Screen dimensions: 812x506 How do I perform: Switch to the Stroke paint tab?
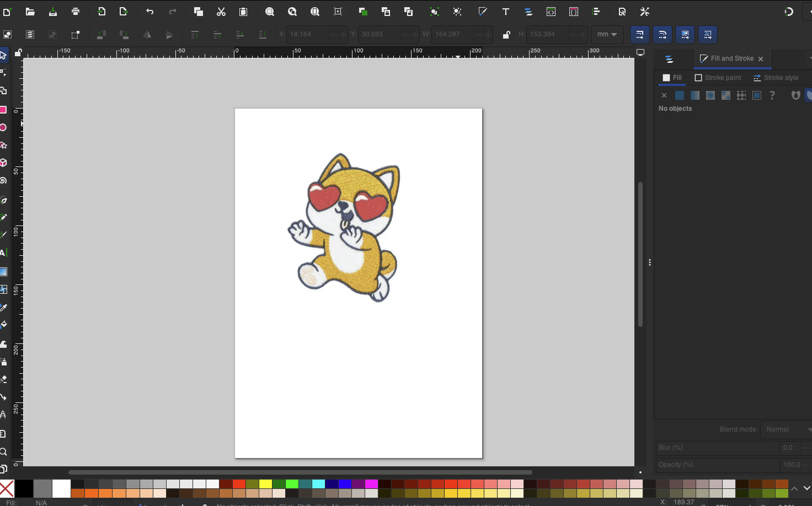pos(718,78)
